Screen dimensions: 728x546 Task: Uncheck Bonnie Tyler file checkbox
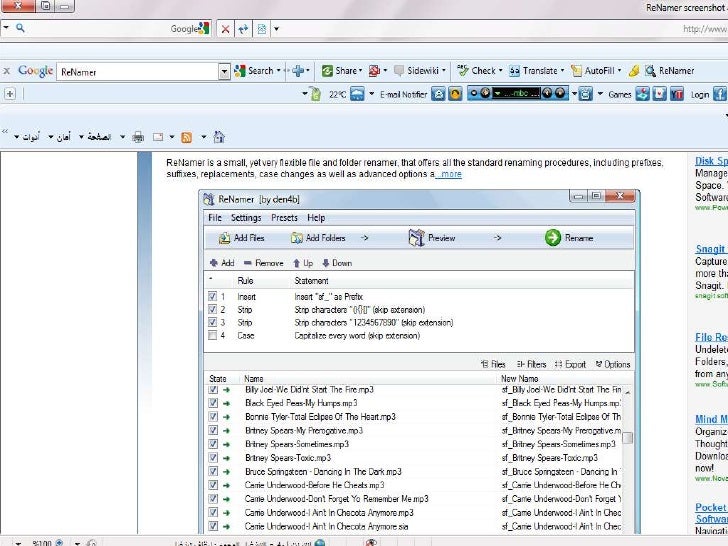(213, 416)
